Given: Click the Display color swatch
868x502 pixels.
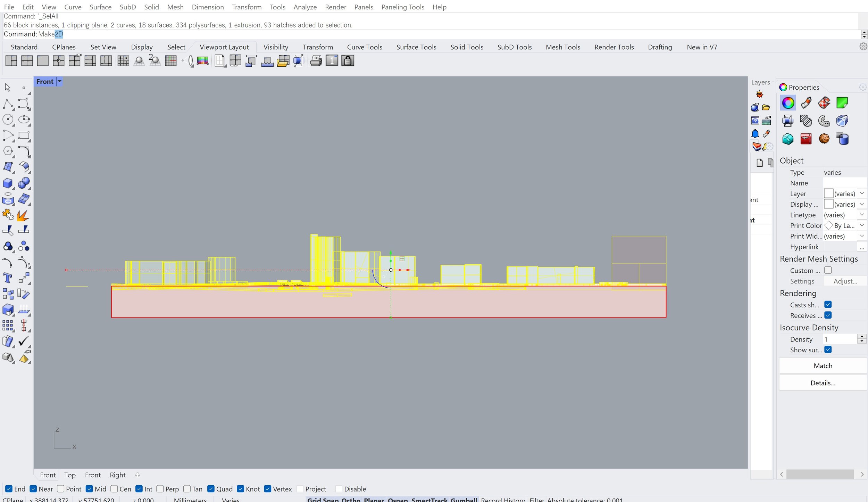Looking at the screenshot, I should click(828, 204).
